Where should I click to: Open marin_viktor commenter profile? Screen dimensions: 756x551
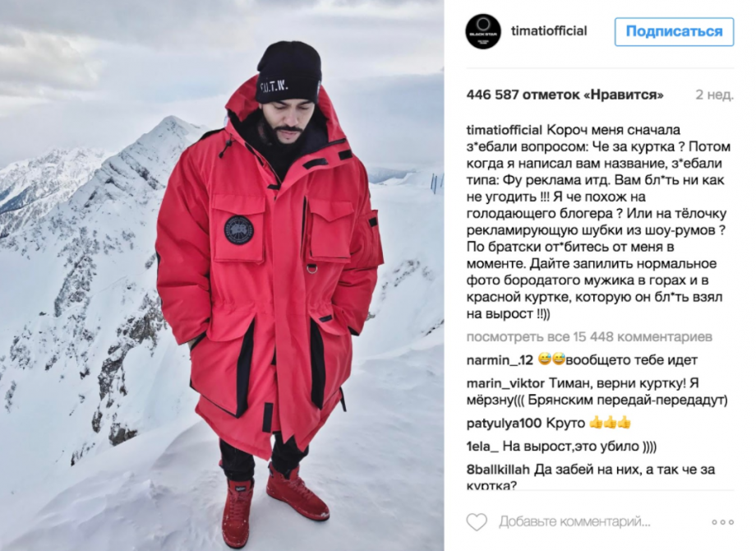(x=505, y=383)
